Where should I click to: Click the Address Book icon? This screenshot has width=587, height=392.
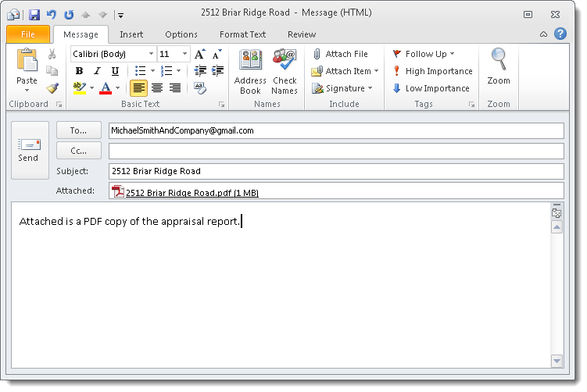250,62
